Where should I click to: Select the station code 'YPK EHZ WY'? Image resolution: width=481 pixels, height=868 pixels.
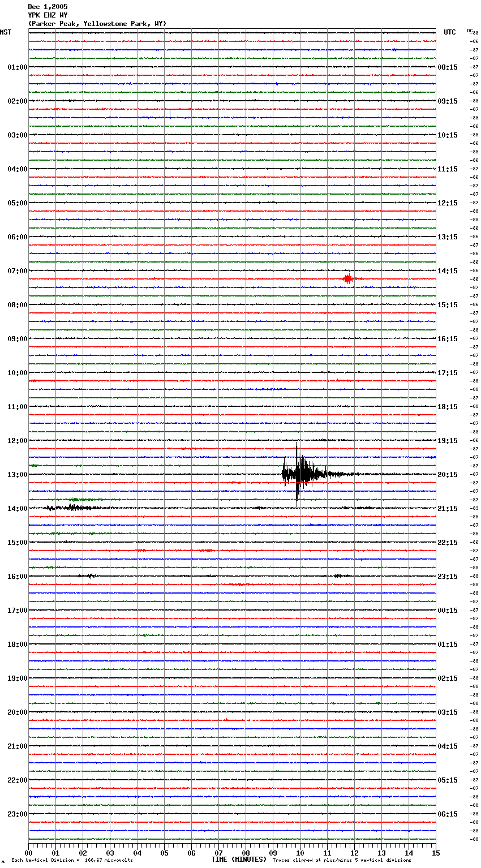(x=48, y=15)
